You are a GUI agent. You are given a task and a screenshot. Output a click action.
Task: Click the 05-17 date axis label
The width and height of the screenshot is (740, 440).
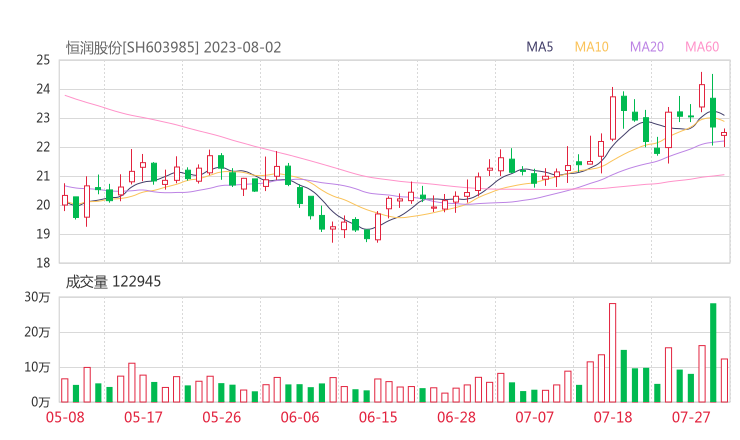coord(143,417)
